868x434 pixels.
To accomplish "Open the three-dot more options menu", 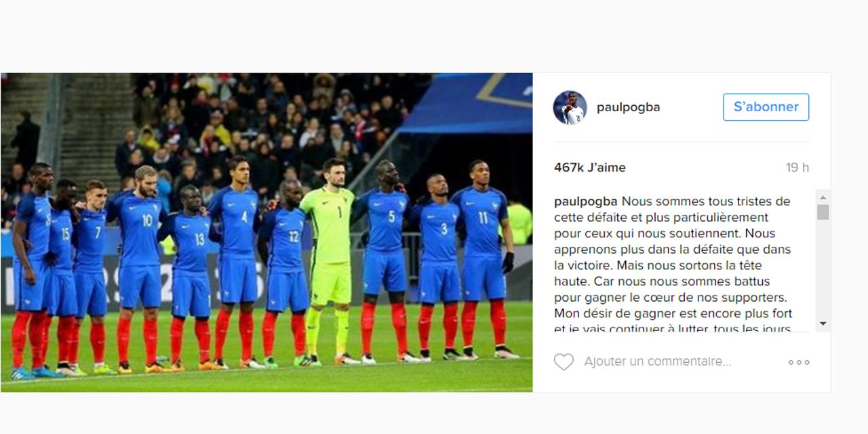I will [799, 362].
